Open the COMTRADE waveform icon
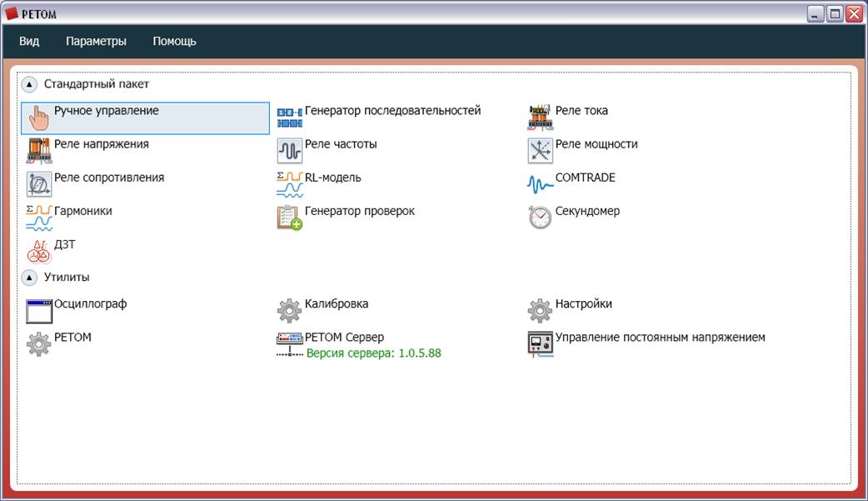This screenshot has height=501, width=868. tap(540, 184)
